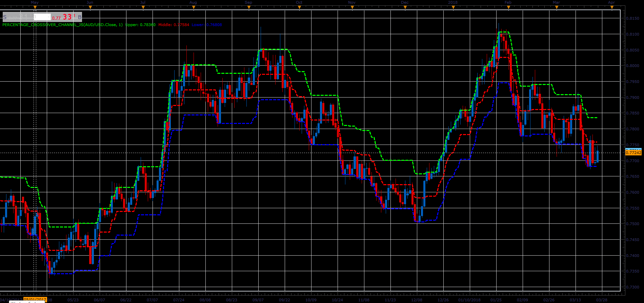The image size is (644, 303).
Task: Click the Nov month marker triangle
Action: coord(352,7)
